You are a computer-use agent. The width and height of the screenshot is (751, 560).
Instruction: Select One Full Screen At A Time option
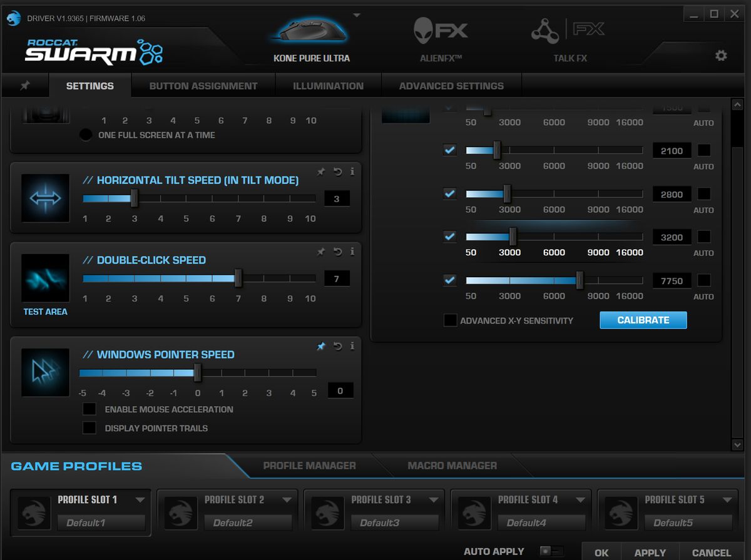(86, 135)
